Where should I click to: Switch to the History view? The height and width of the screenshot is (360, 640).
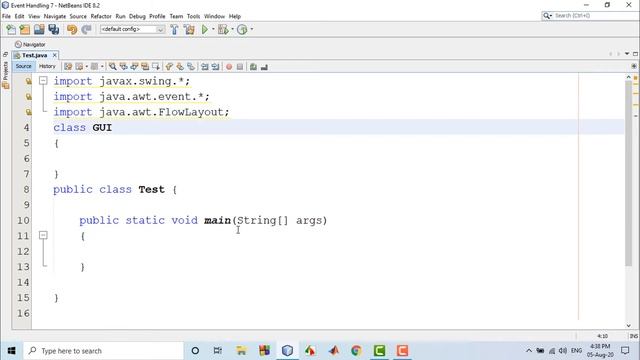click(47, 66)
